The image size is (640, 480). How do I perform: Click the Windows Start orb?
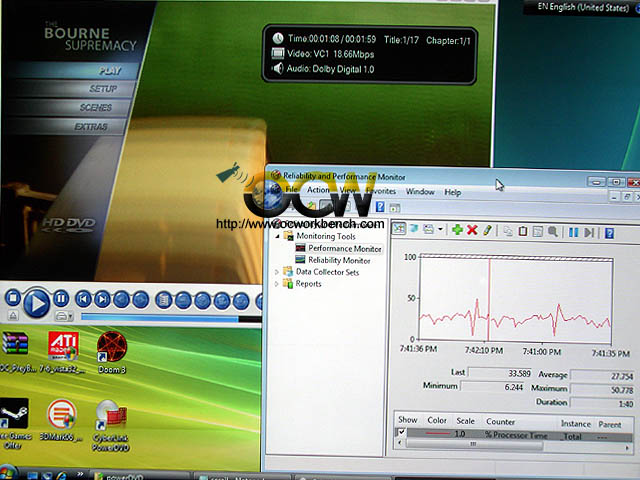point(8,473)
